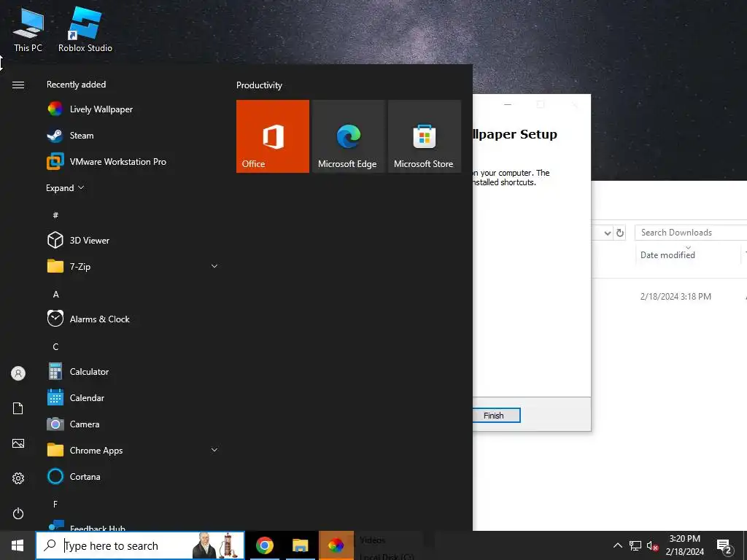Image resolution: width=747 pixels, height=560 pixels.
Task: Open Alarms & Clock app
Action: tap(133, 319)
